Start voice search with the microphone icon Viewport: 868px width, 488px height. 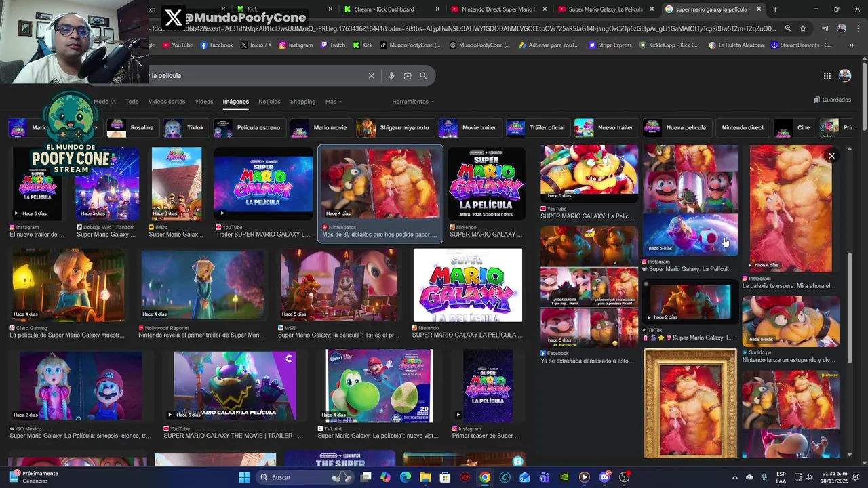coord(391,75)
